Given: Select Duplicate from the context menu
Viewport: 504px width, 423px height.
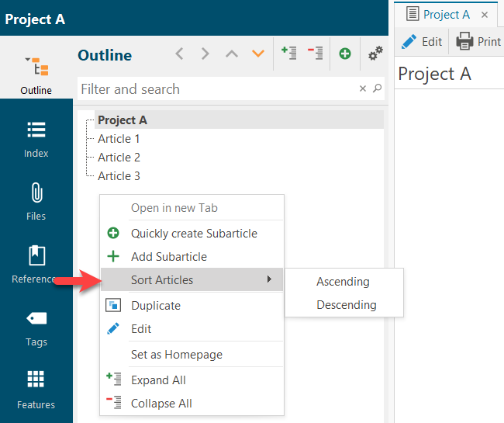Looking at the screenshot, I should [x=155, y=306].
